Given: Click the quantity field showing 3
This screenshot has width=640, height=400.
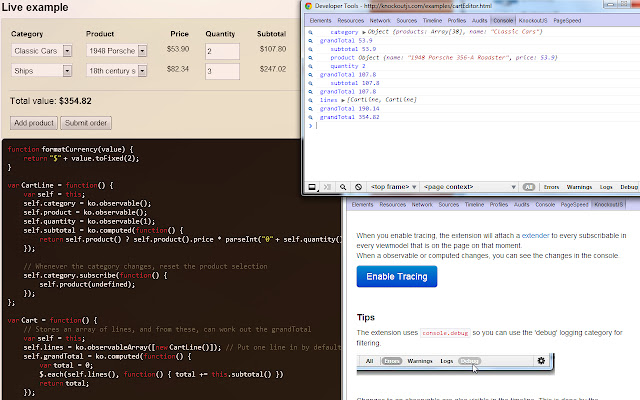Looking at the screenshot, I should tap(221, 71).
